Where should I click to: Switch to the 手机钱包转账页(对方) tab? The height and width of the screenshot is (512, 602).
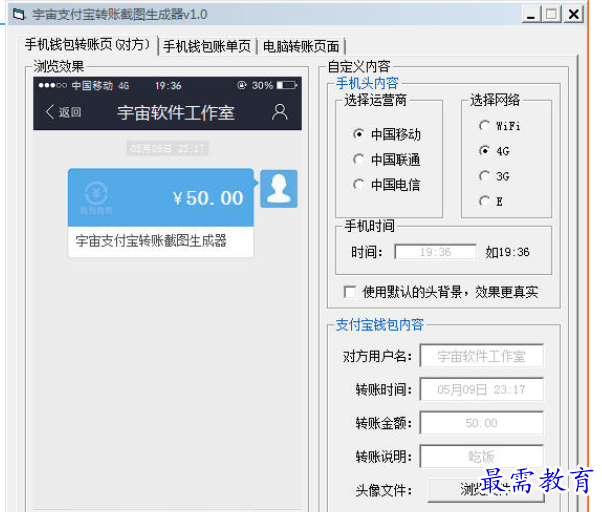tap(88, 45)
